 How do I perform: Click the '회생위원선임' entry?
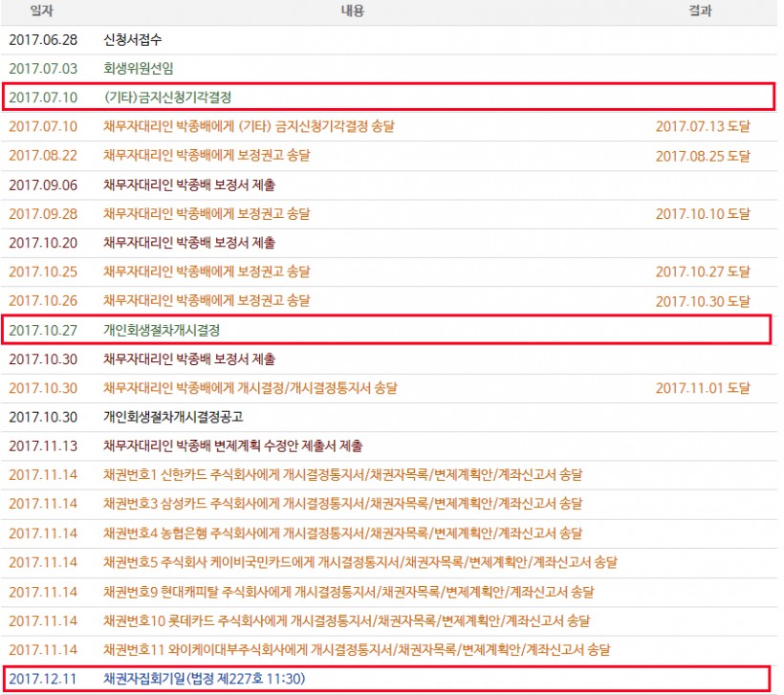139,69
